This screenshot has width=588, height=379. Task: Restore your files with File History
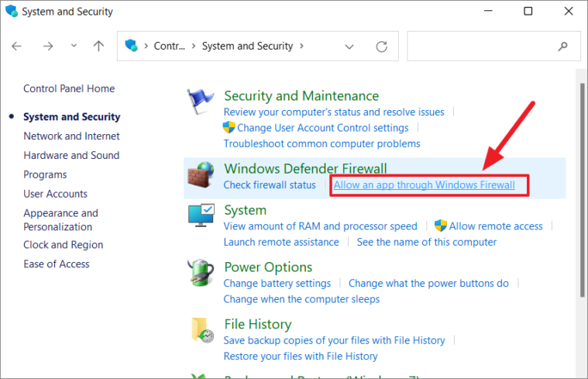(x=301, y=356)
